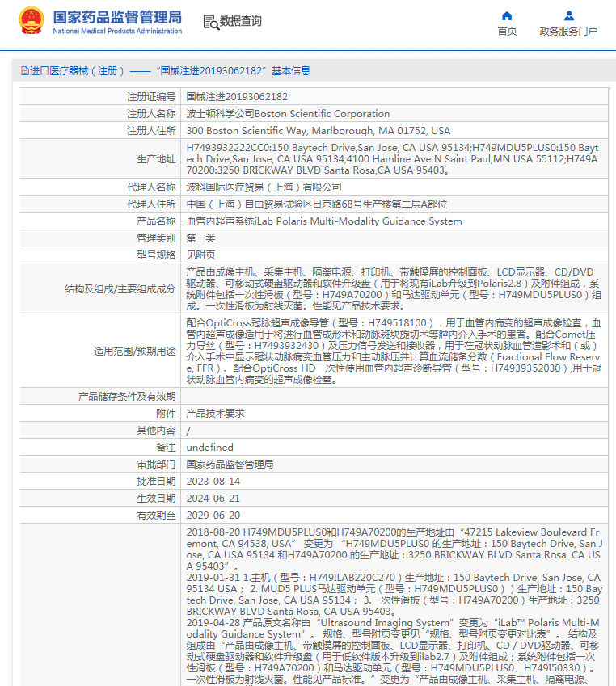The width and height of the screenshot is (616, 686).
Task: Open 政务服务门户 portal link text
Action: point(568,32)
